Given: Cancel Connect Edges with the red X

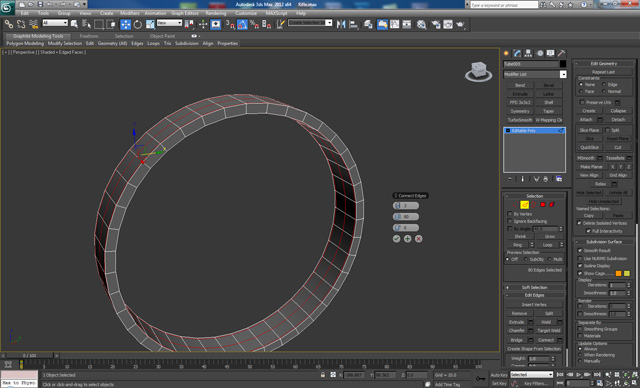Looking at the screenshot, I should pos(418,239).
